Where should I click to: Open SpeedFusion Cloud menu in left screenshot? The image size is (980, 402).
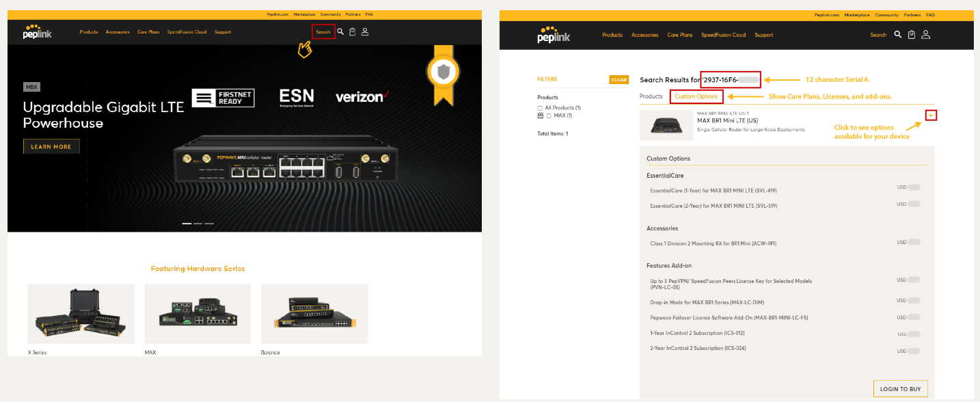click(x=187, y=32)
